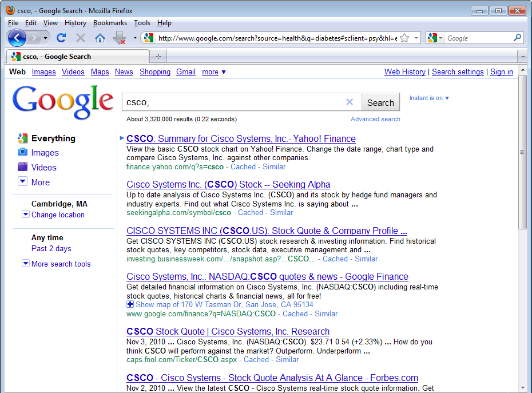The image size is (532, 393).
Task: Filter results to Past 2 days
Action: pos(51,248)
